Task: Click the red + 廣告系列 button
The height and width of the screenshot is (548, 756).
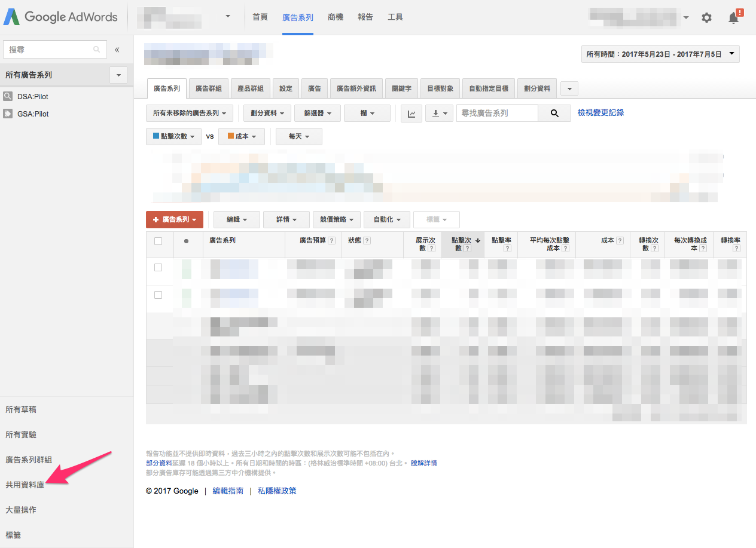Action: (175, 219)
